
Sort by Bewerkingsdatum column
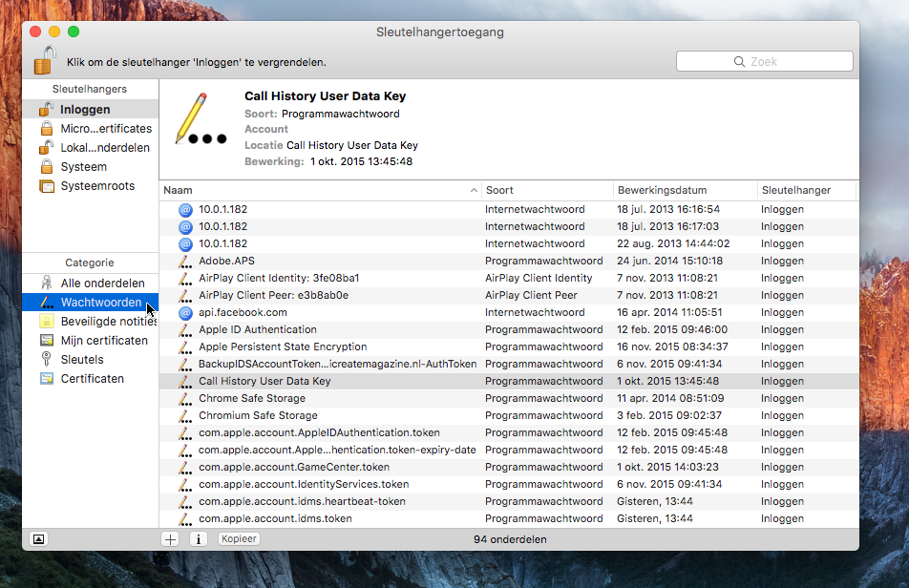[x=684, y=191]
